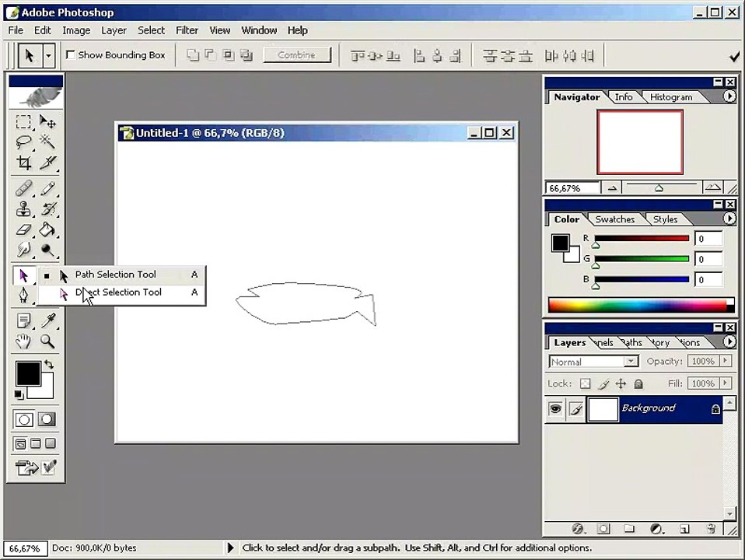The width and height of the screenshot is (745, 560).
Task: Switch to the Histogram tab
Action: [671, 97]
